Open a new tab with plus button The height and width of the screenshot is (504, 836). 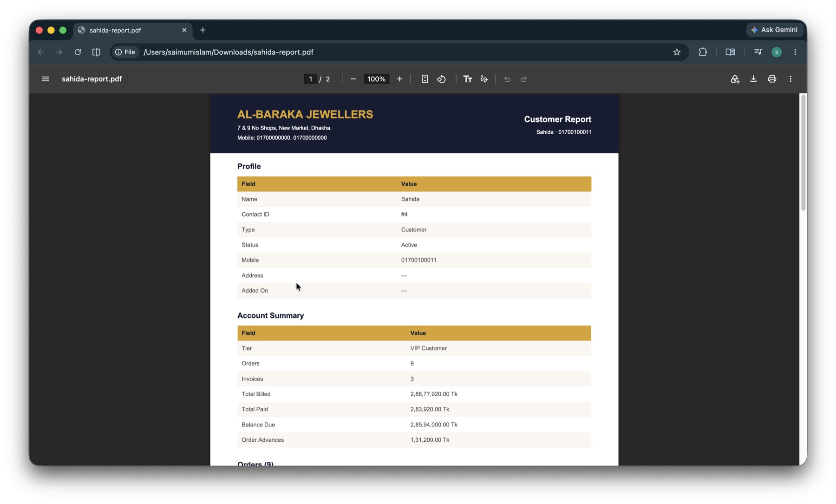(x=203, y=30)
